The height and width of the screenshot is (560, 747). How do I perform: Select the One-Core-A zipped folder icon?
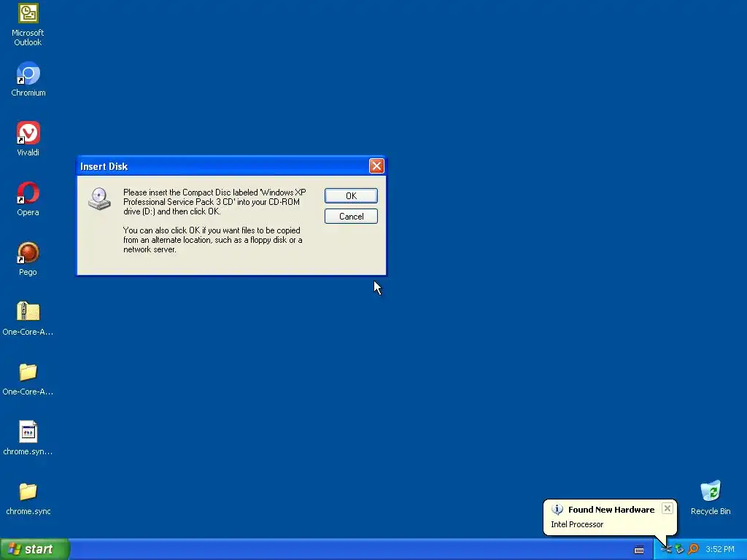pos(28,312)
